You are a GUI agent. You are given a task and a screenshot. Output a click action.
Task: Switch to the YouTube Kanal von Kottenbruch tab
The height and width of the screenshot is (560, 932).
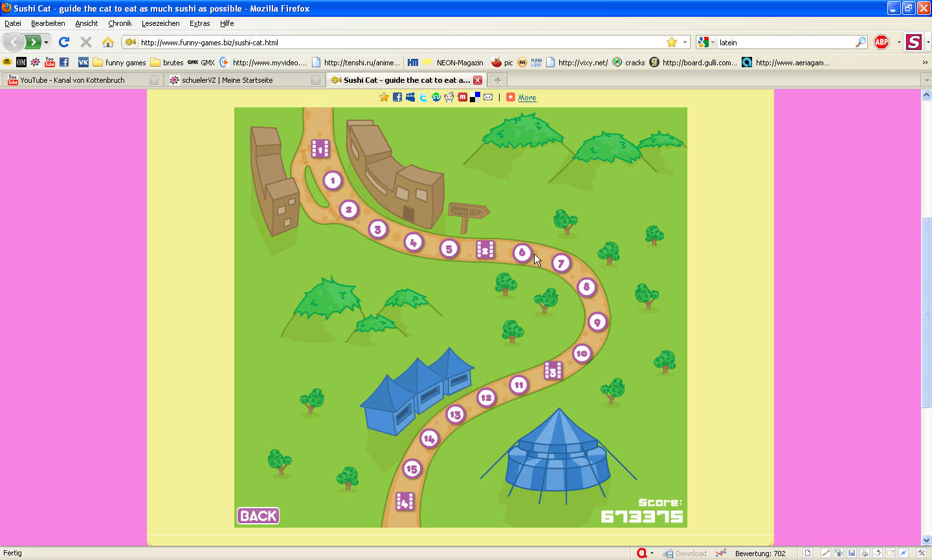coord(82,80)
